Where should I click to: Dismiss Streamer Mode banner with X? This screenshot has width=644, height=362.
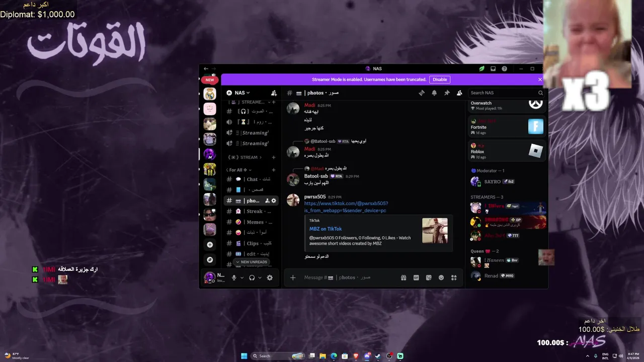click(x=540, y=79)
